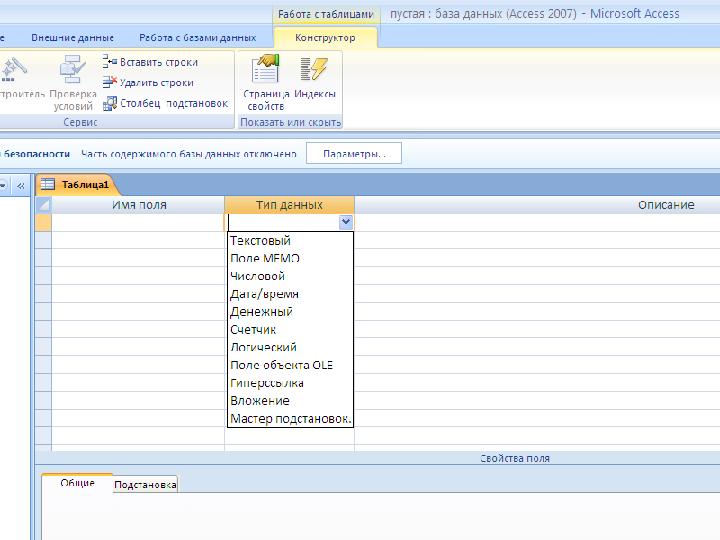Select the Таблица1 document tab
This screenshot has height=540, width=720.
coord(77,185)
